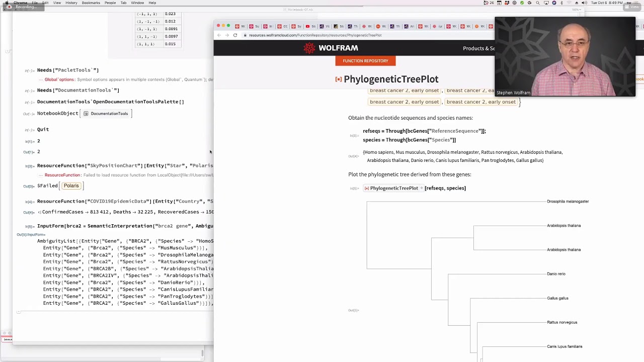644x362 pixels.
Task: Open the 150% magnification dropdown in the notebook window
Action: (x=576, y=10)
